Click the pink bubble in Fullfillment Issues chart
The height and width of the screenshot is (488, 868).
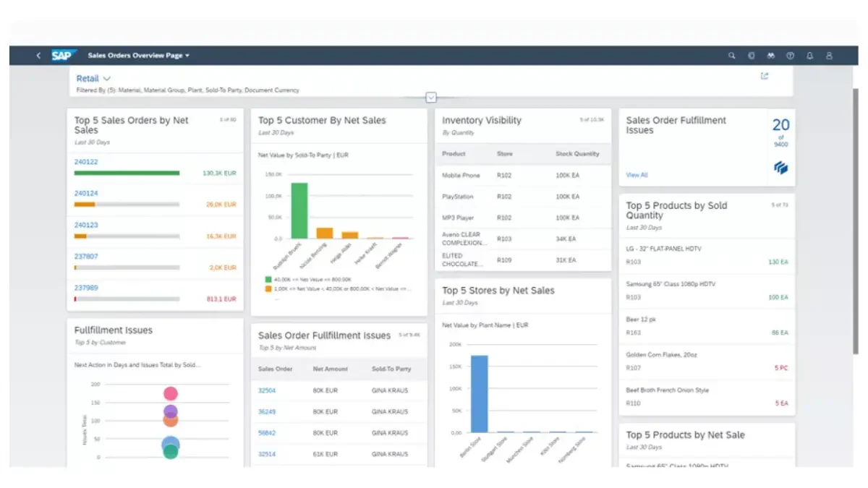click(170, 394)
